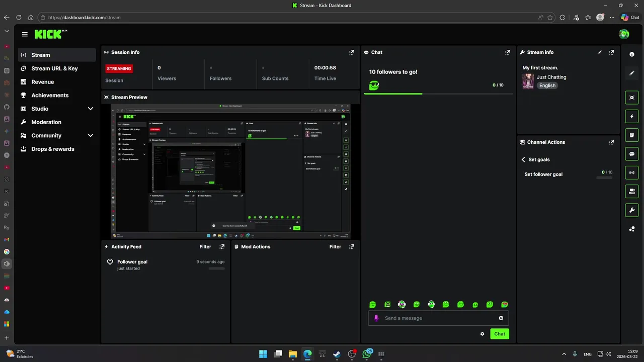This screenshot has height=362, width=644.
Task: Insert the heart-eyes emote
Action: pos(505,305)
